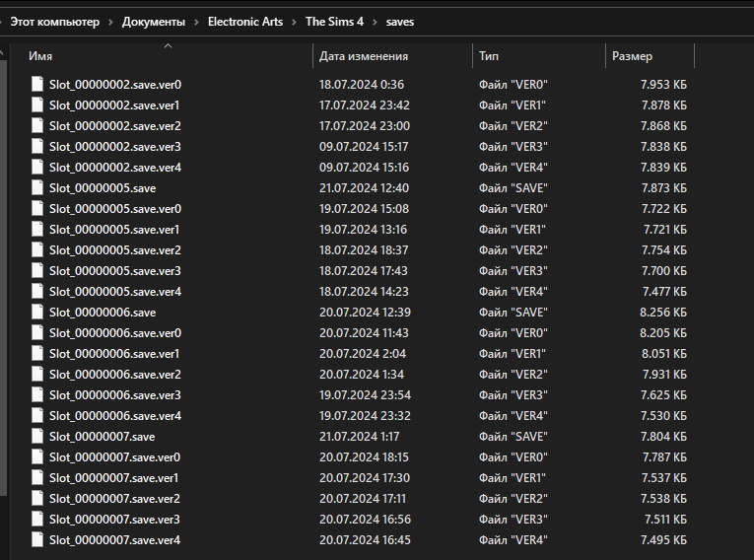Expand chevron after 'Этот компьютер' breadcrumb
754x560 pixels.
click(109, 22)
